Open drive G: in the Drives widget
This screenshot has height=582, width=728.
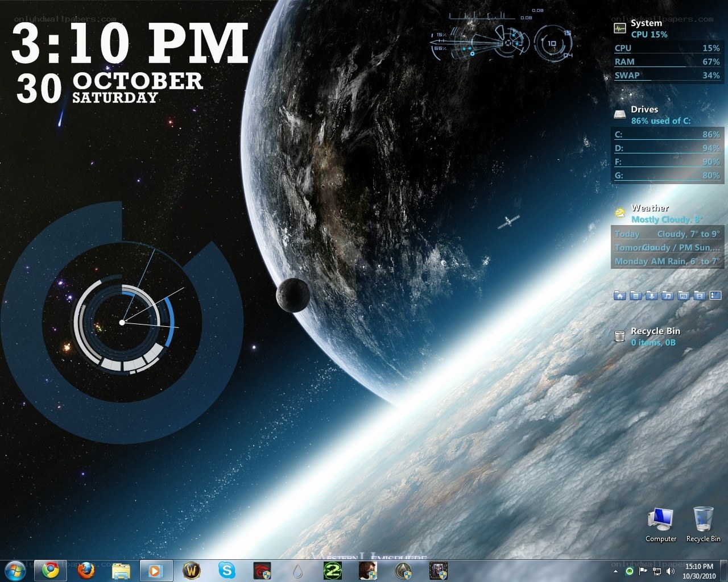(667, 176)
